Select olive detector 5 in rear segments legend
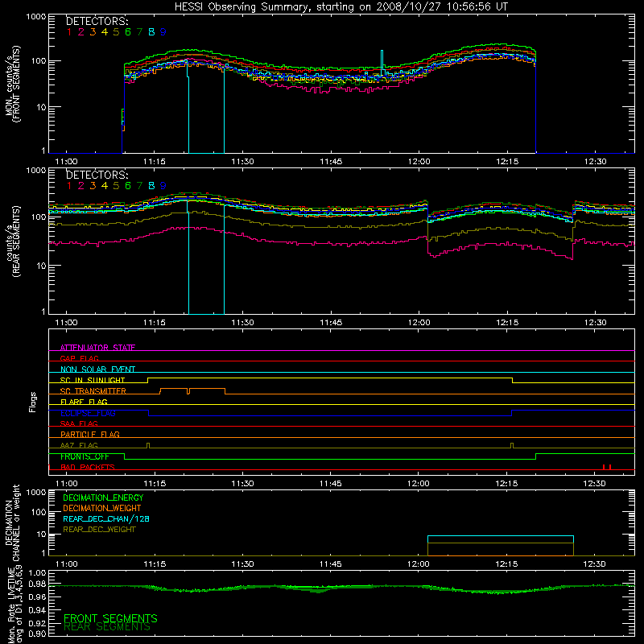 (x=116, y=186)
